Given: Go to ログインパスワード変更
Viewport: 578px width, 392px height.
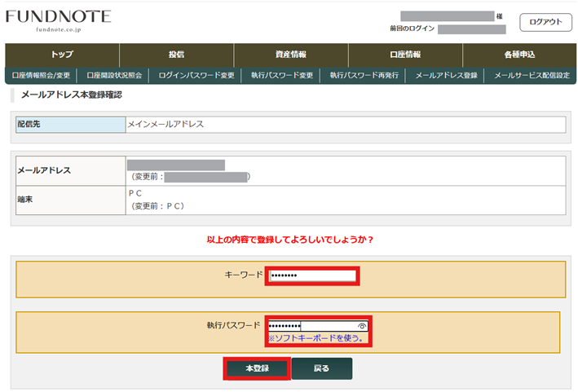Looking at the screenshot, I should click(196, 76).
